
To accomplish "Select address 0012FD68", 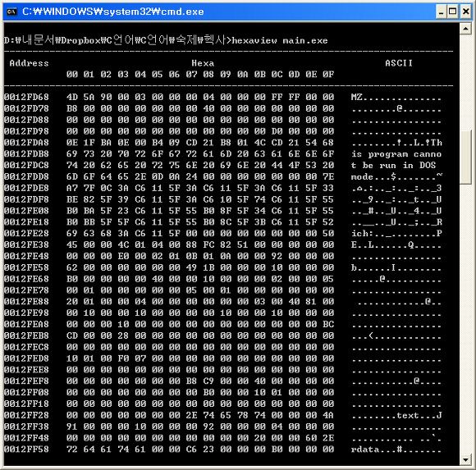I will point(26,97).
